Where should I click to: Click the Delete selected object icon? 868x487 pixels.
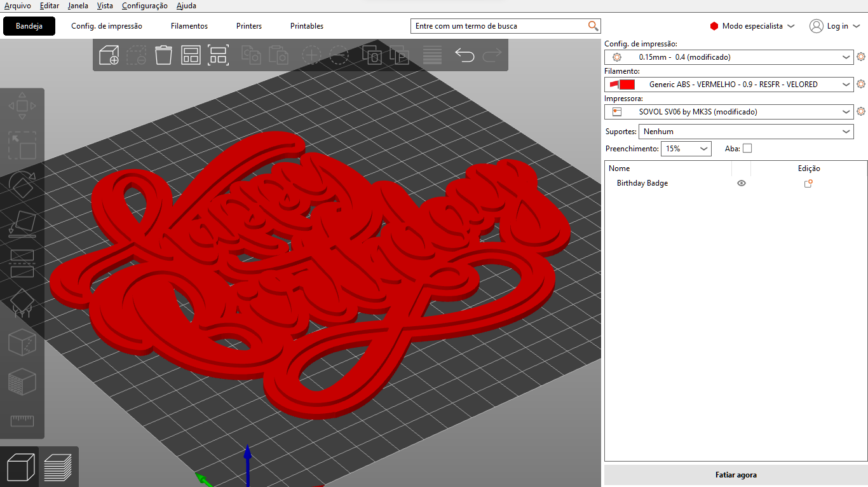tap(136, 55)
